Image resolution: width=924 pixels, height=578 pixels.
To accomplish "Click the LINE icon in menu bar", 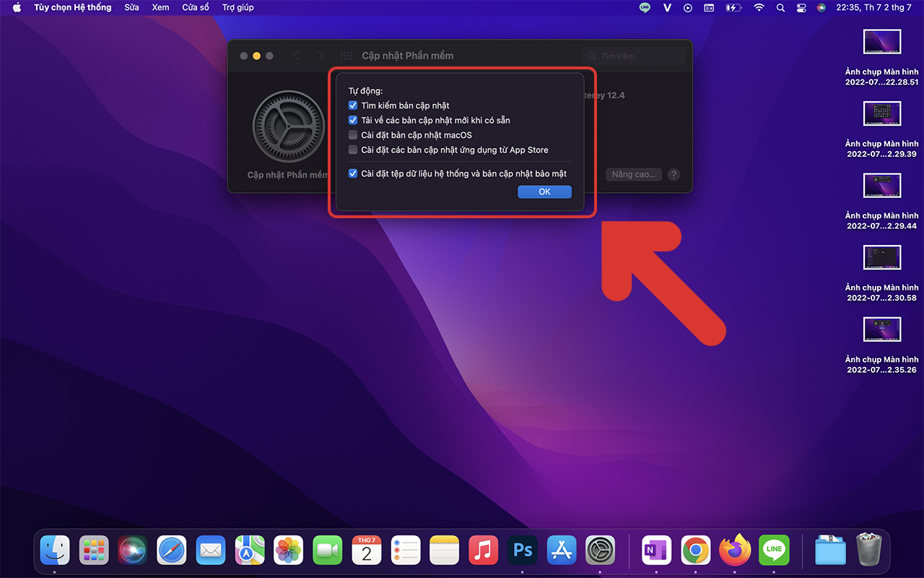I will [645, 7].
